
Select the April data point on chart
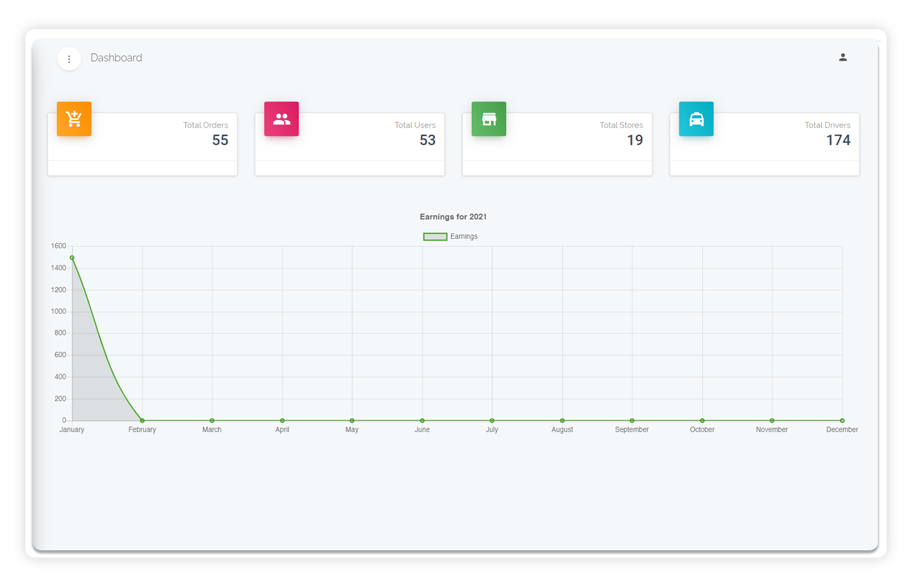point(282,421)
